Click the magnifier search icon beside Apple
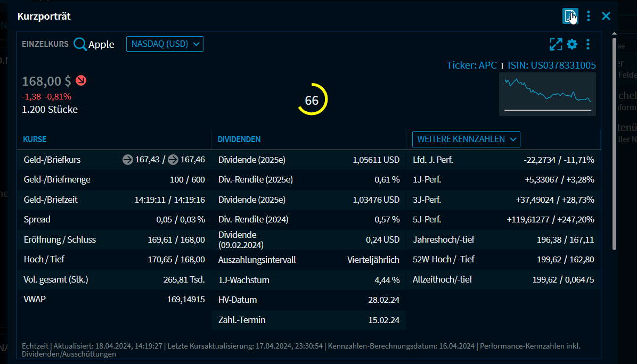This screenshot has height=364, width=637. 80,44
